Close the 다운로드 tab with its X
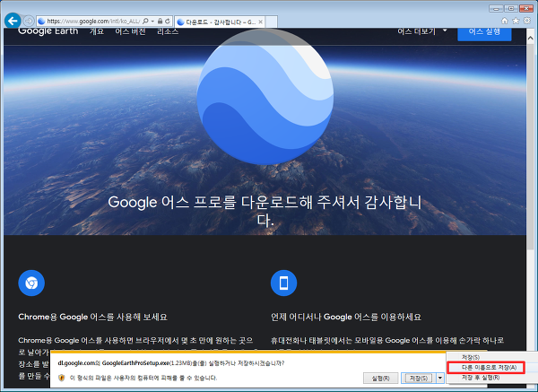This screenshot has height=392, width=538. [x=260, y=22]
